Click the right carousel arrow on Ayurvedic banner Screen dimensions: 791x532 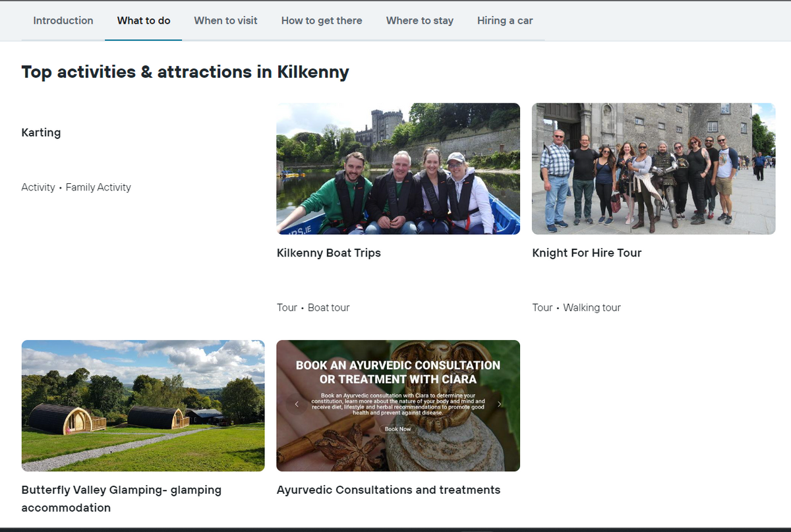click(500, 404)
